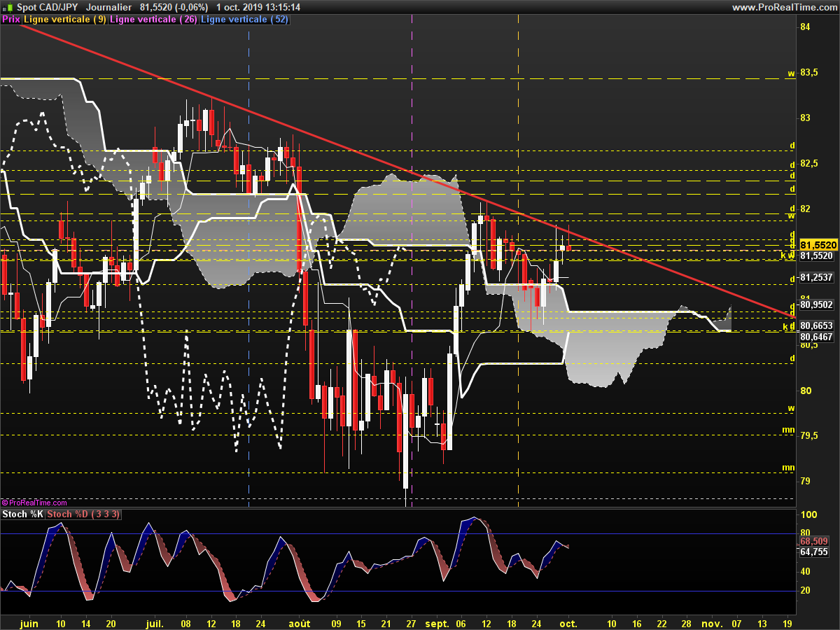Click the 81,2537 price tag
Image resolution: width=840 pixels, height=630 pixels.
816,277
